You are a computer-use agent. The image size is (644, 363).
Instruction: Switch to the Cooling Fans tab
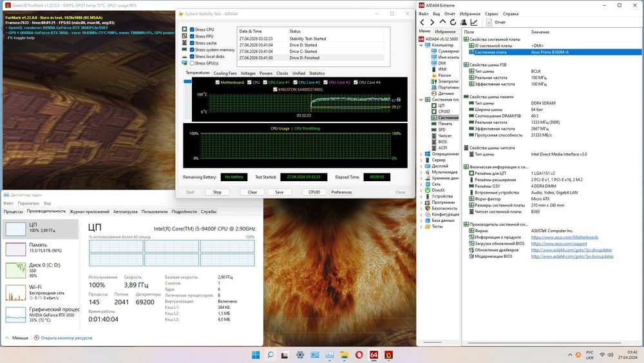[225, 73]
